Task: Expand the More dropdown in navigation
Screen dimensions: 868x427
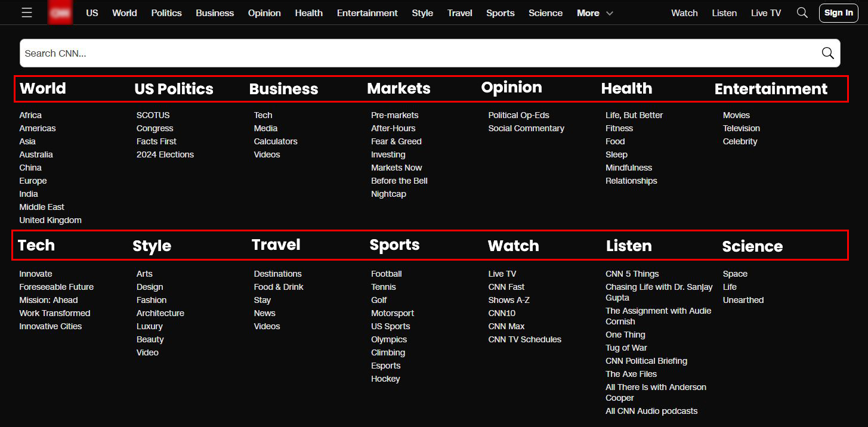Action: coord(595,13)
